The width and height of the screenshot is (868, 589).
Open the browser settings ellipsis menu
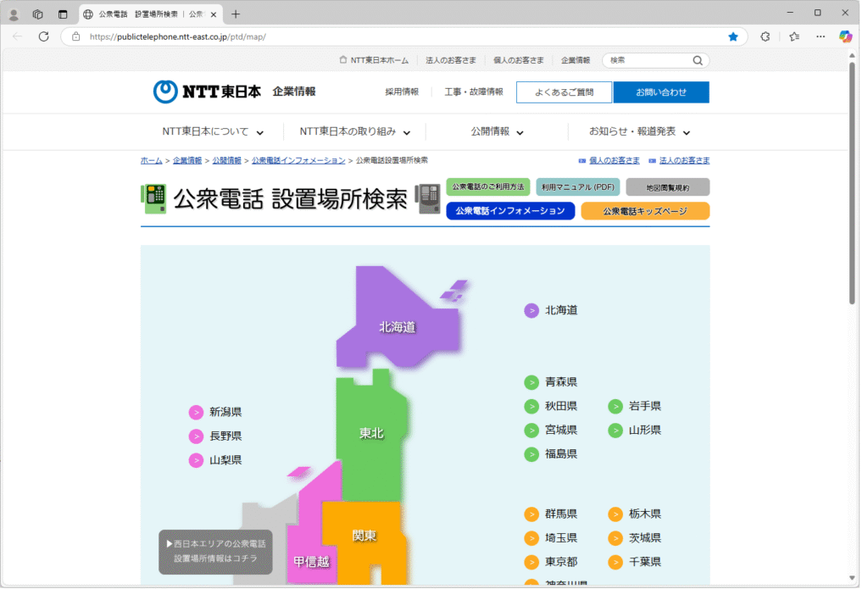click(x=821, y=37)
